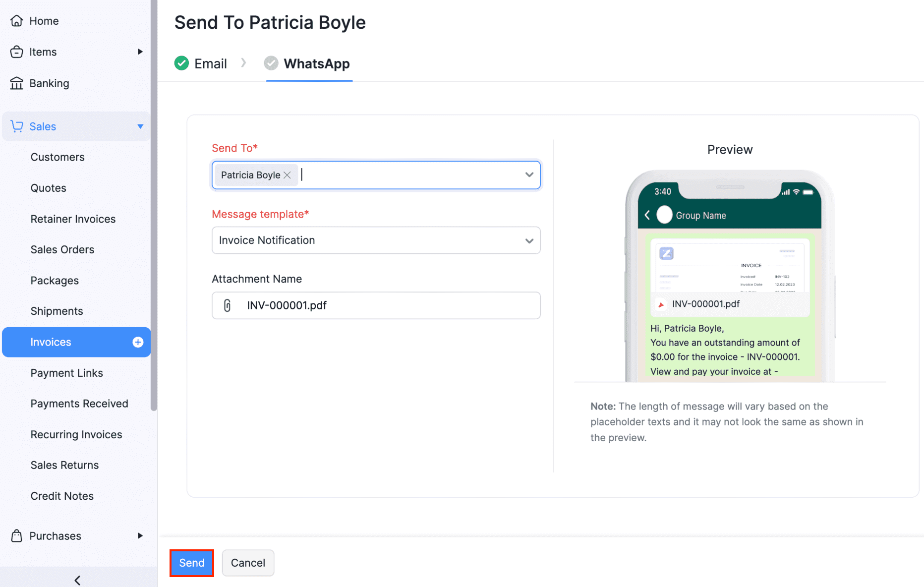
Task: Click the Purchases lock icon
Action: [16, 536]
